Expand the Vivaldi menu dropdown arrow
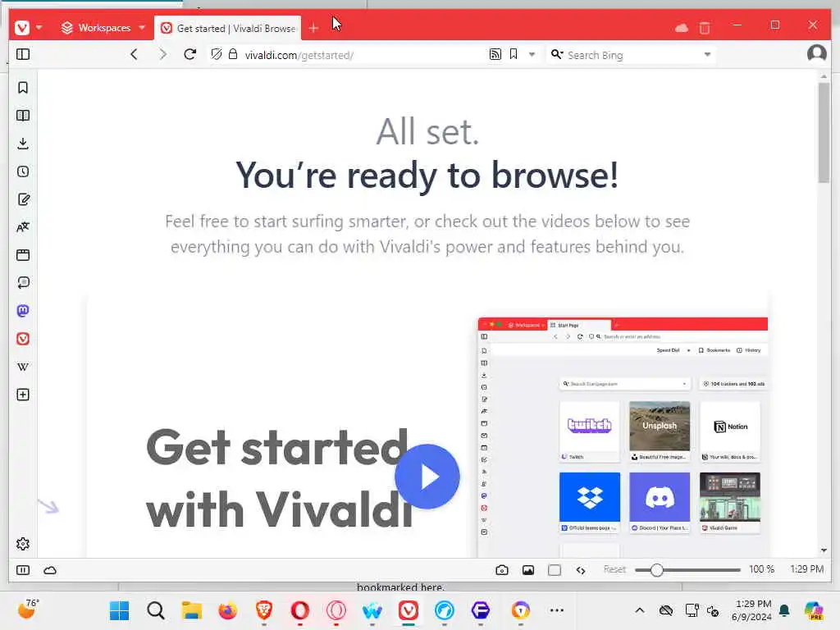840x630 pixels. click(39, 27)
